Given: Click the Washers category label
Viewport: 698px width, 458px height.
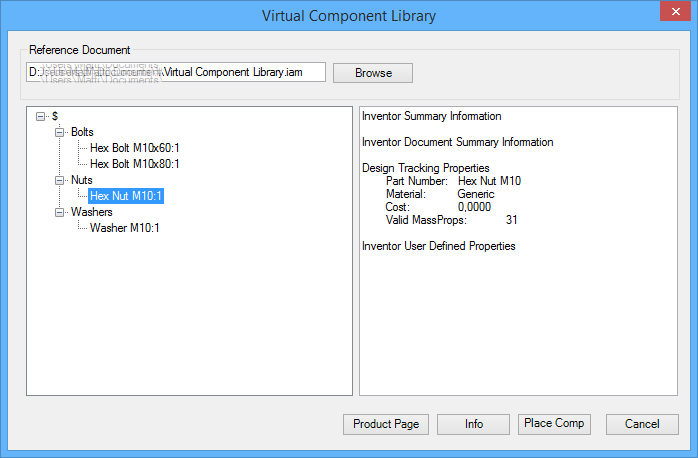Looking at the screenshot, I should click(91, 212).
